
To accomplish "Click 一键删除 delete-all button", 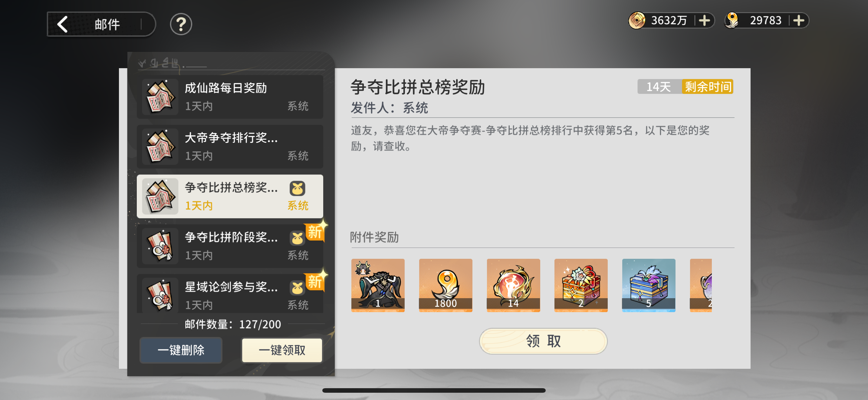I will coord(181,350).
